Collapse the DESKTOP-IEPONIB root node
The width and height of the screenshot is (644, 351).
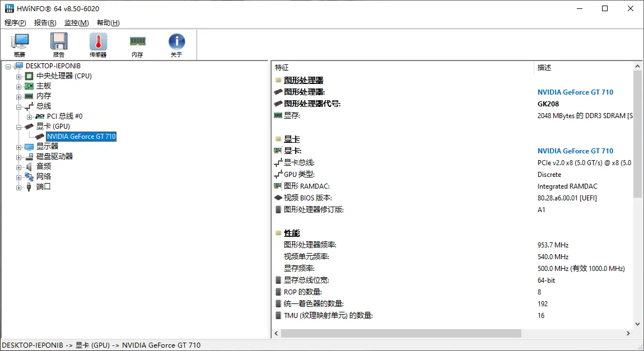8,67
